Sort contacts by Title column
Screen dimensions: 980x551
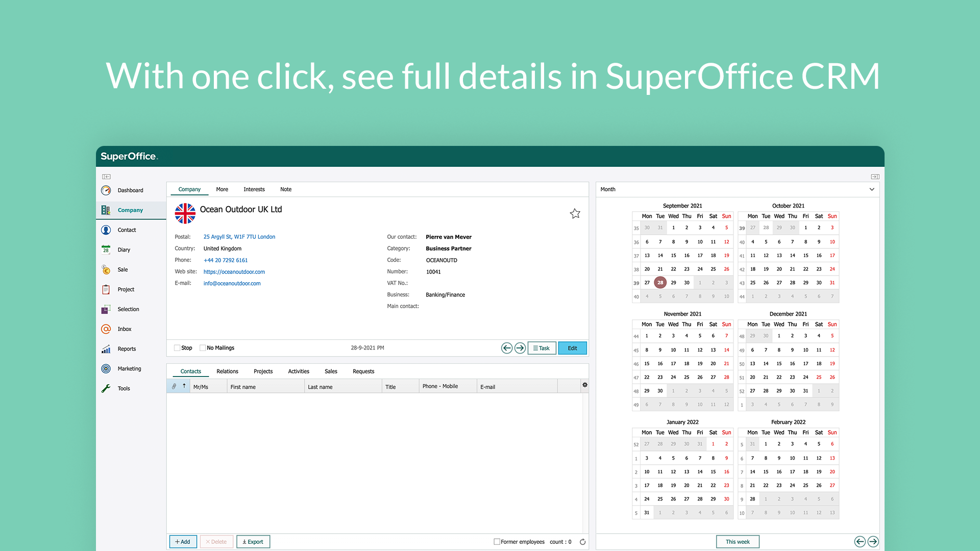400,387
